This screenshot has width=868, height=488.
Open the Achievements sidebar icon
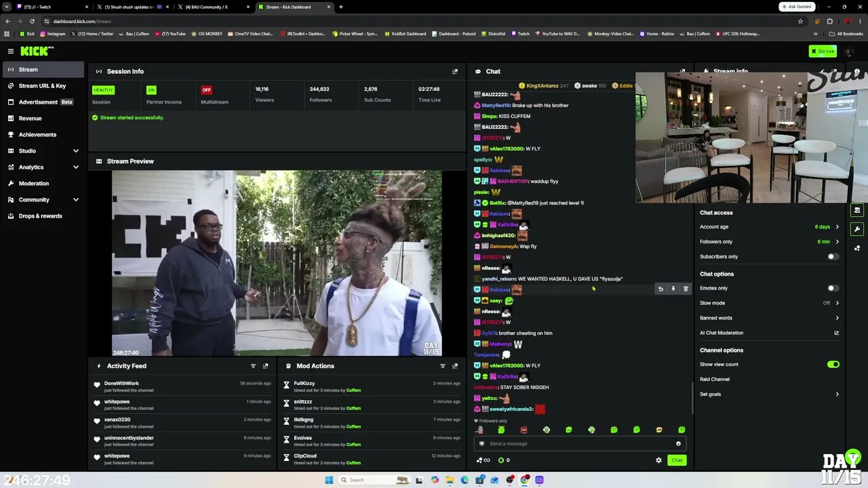[11, 134]
